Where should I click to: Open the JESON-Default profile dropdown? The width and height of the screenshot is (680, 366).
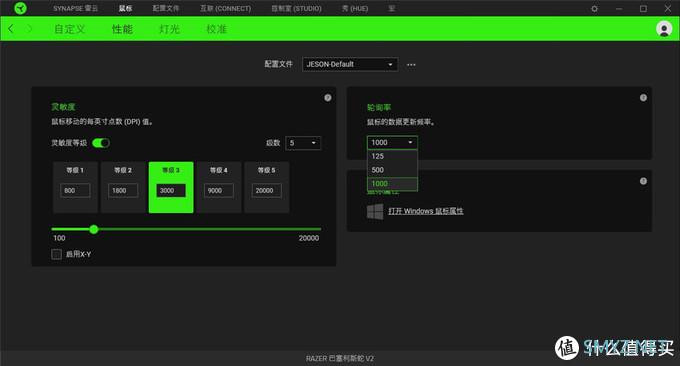[350, 64]
